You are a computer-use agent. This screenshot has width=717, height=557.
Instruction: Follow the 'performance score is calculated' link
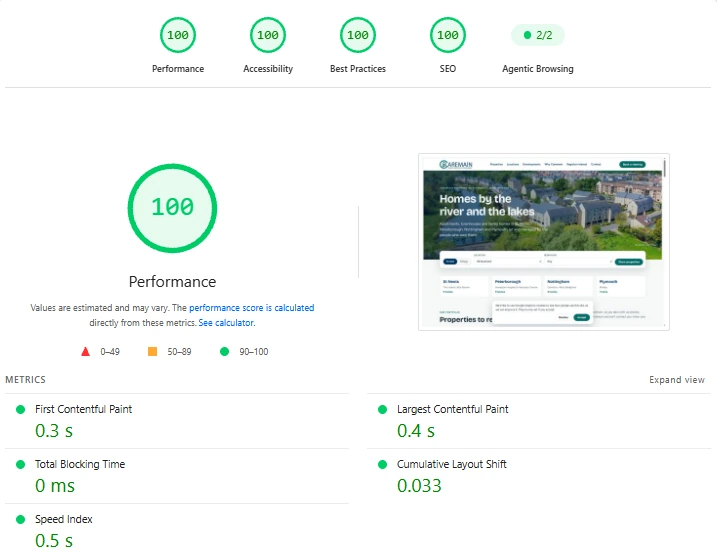(251, 308)
